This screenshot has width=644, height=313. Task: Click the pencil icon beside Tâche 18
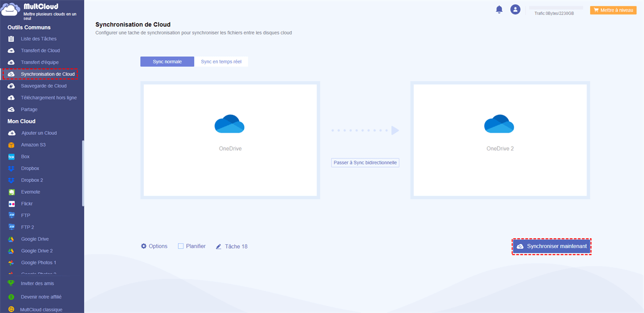[x=218, y=246]
